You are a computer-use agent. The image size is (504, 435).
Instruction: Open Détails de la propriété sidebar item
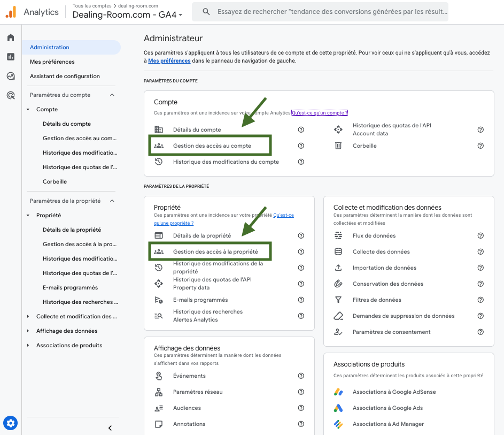(x=72, y=230)
